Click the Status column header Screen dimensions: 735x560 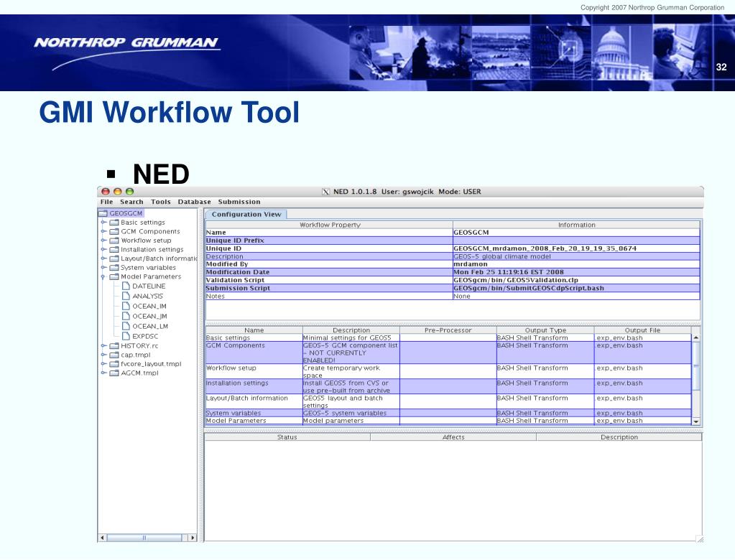(x=287, y=437)
